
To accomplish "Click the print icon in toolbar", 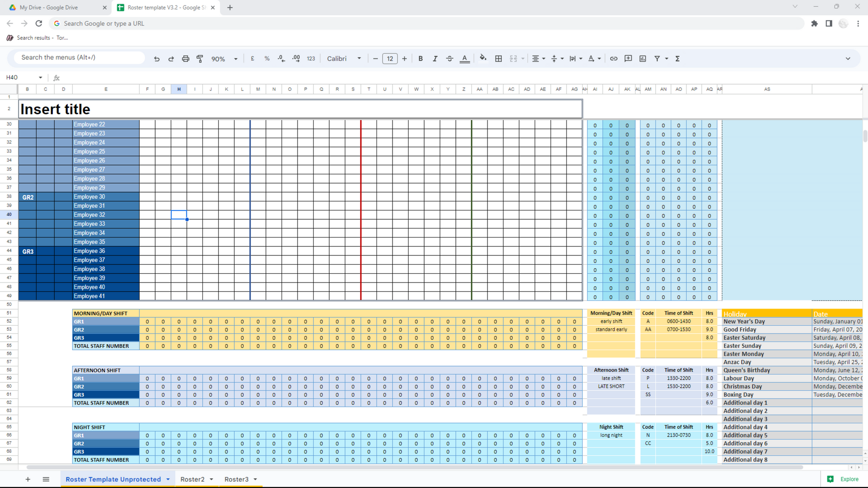I will coord(186,59).
